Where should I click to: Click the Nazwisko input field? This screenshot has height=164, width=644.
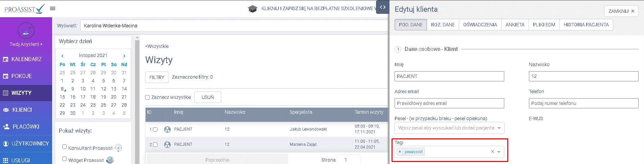point(583,76)
